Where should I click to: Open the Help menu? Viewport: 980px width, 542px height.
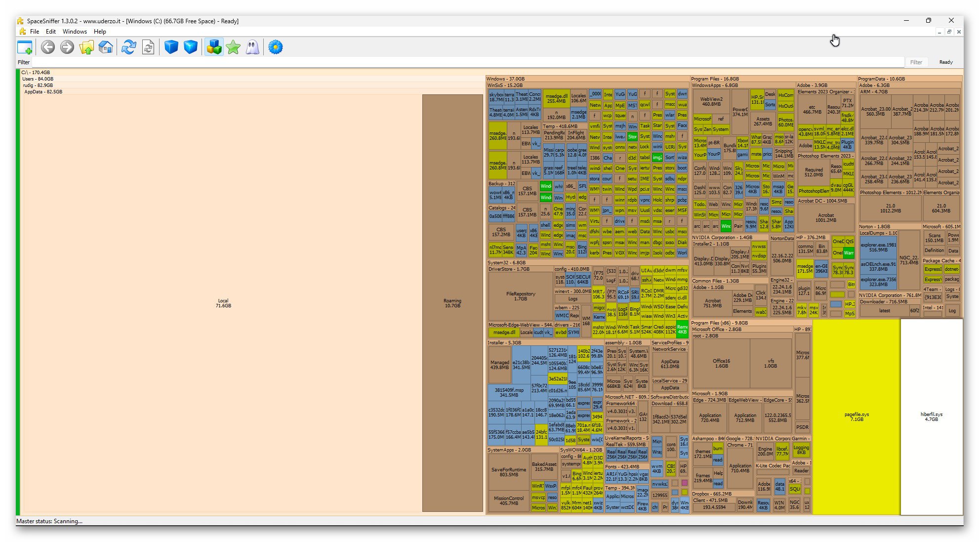pyautogui.click(x=100, y=32)
